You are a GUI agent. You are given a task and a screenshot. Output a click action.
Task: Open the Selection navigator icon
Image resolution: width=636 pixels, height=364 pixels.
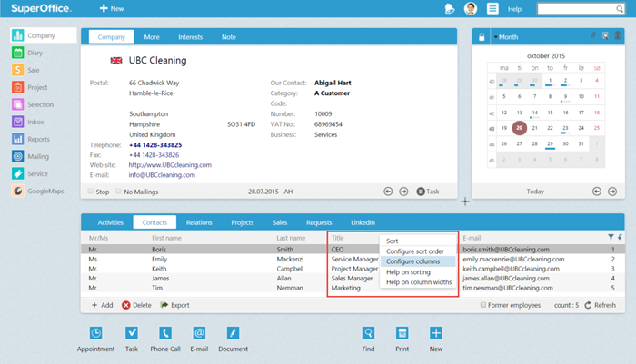(18, 104)
